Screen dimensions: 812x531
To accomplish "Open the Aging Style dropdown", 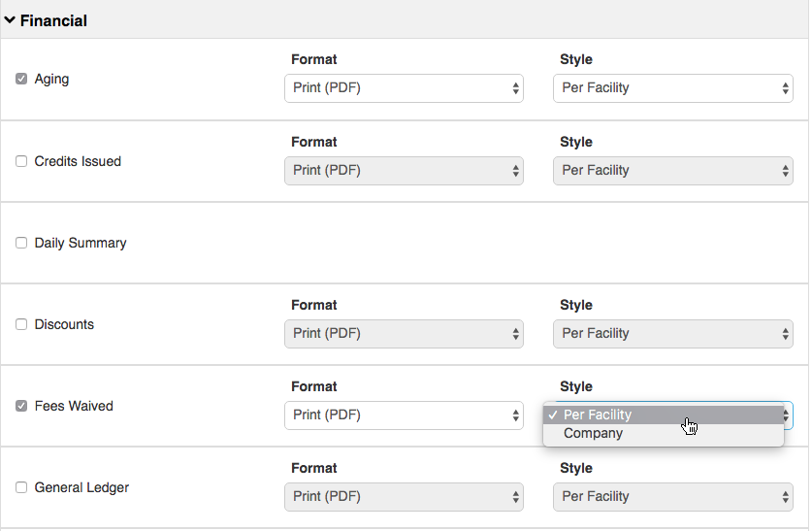I will 673,88.
